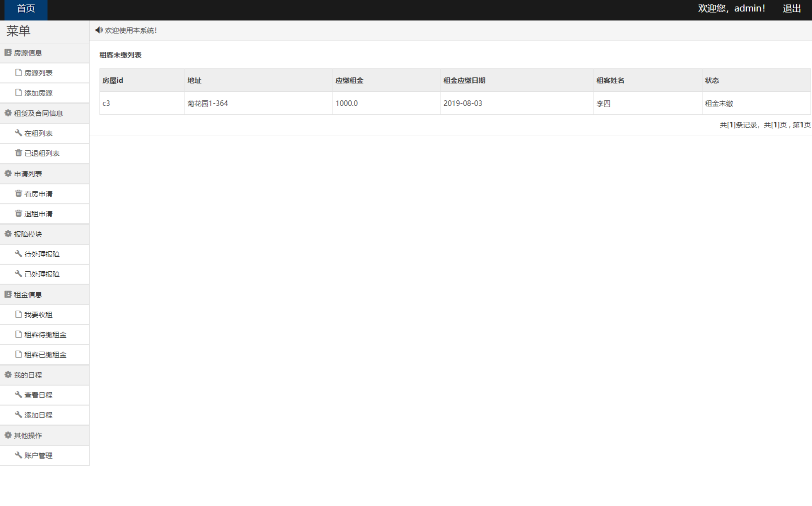Open the 租客已缴租金 link
The image size is (812, 506).
point(44,355)
